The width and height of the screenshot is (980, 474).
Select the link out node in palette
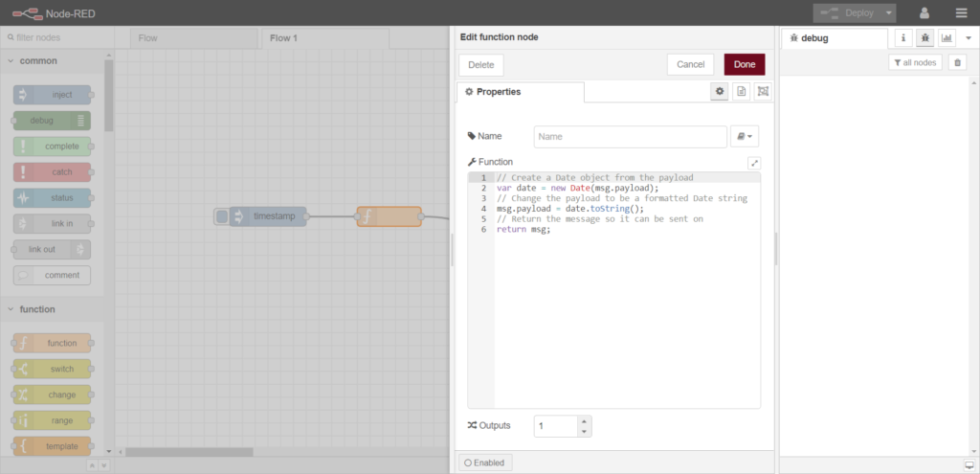coord(53,250)
